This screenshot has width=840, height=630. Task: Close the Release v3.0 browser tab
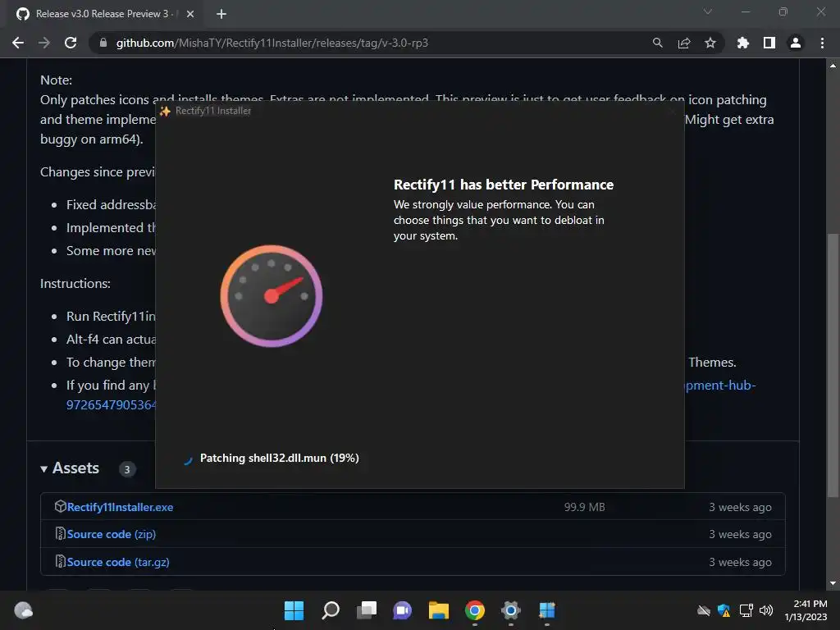click(x=190, y=14)
